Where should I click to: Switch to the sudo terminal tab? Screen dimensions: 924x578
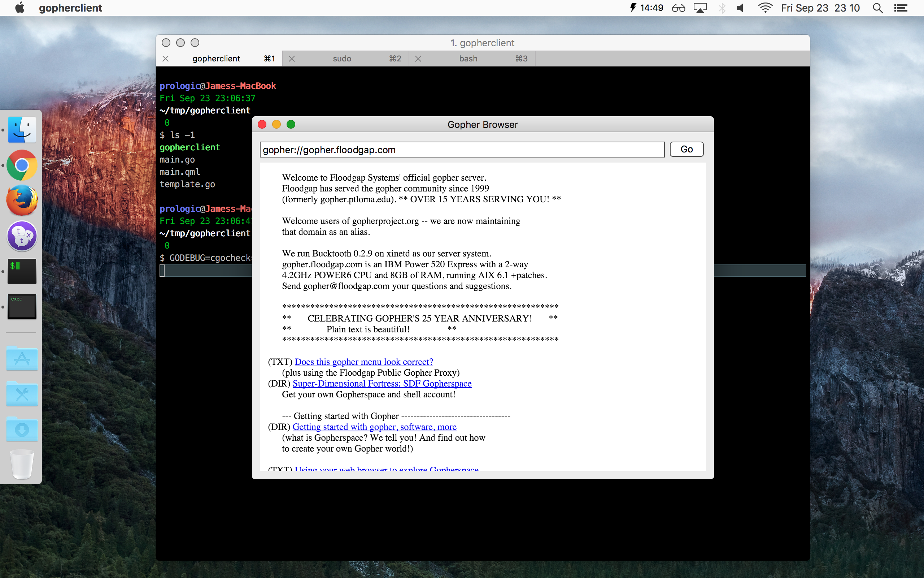click(345, 59)
